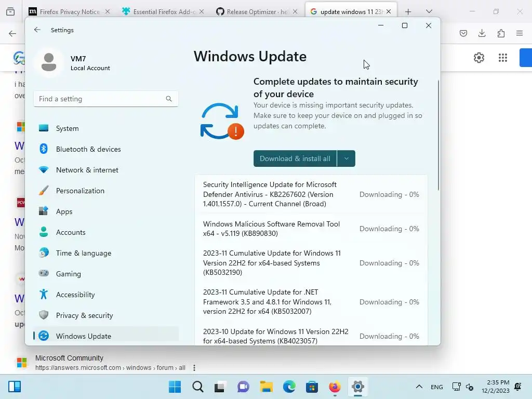Select Malicious Software Removal Tool entry
532x399 pixels.
tap(311, 229)
